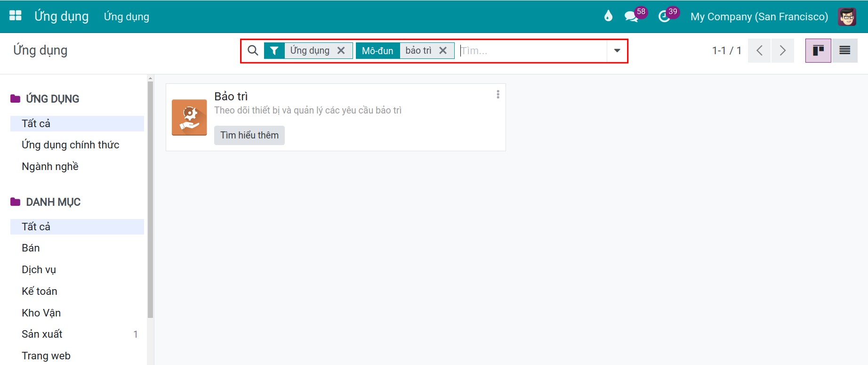The width and height of the screenshot is (868, 365).
Task: Switch to Kanban view
Action: tap(818, 50)
